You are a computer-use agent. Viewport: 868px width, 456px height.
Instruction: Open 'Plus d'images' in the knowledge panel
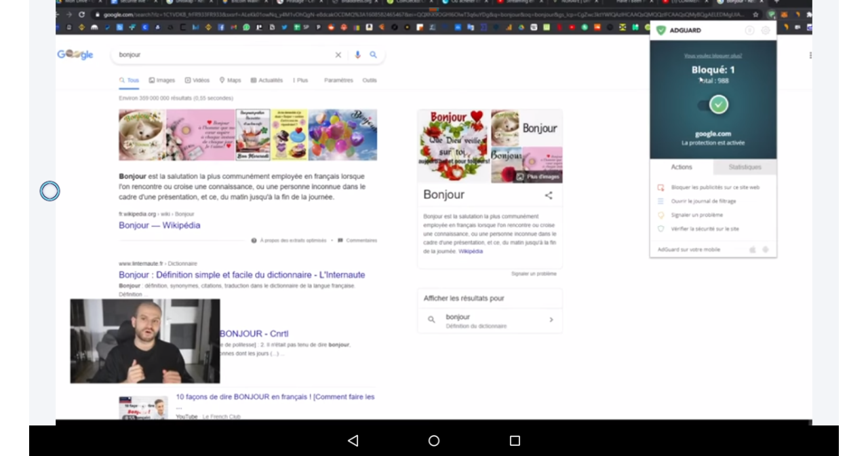tap(538, 176)
